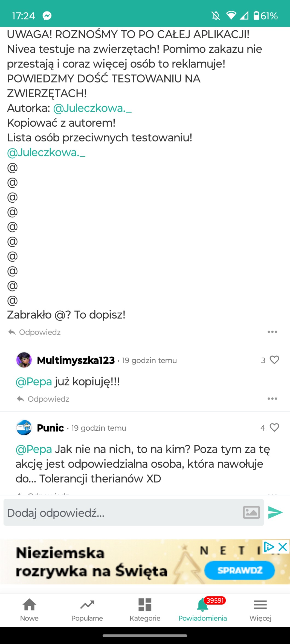Open the AdChoices info icon
The height and width of the screenshot is (644, 290).
(x=269, y=547)
